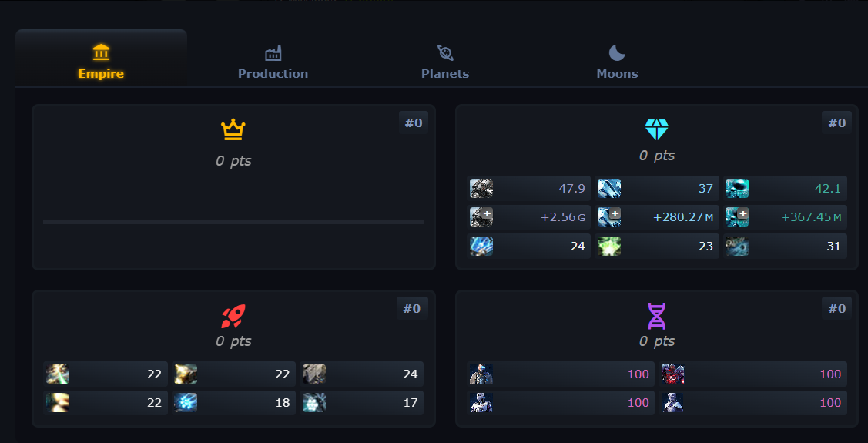
Task: Click the red rocket icon
Action: pos(233,316)
